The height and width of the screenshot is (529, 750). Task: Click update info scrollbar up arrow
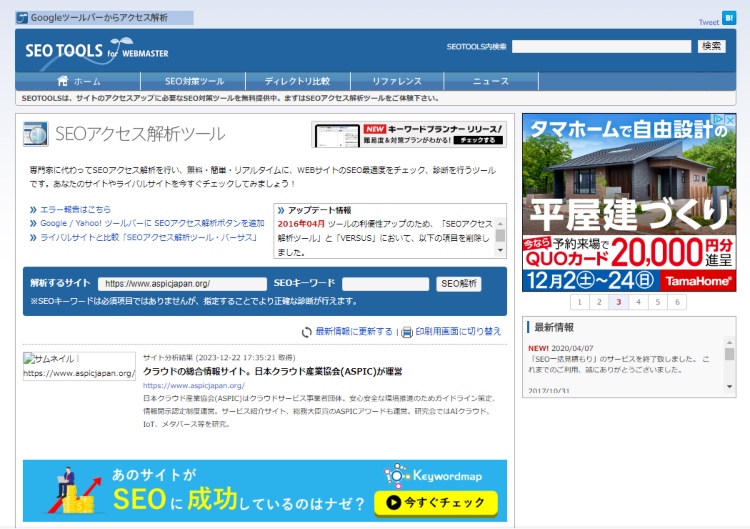coord(500,224)
